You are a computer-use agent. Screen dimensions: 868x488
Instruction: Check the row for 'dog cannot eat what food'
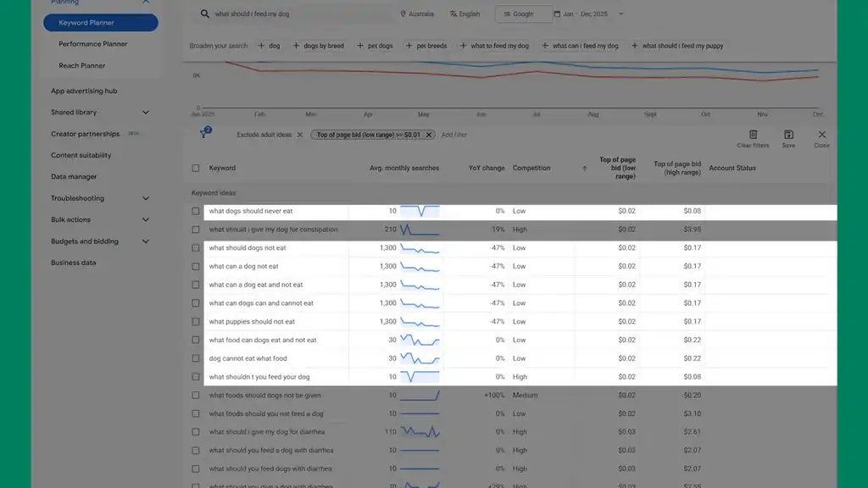195,358
